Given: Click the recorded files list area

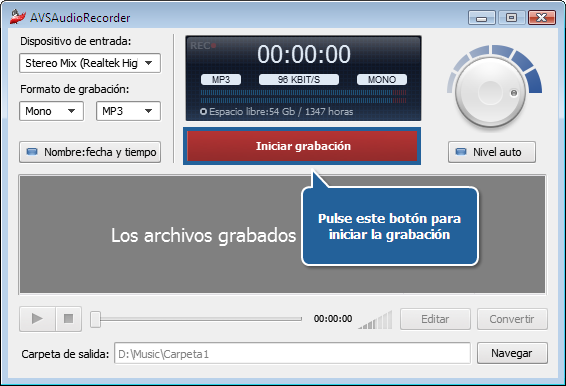Looking at the screenshot, I should pyautogui.click(x=282, y=234).
